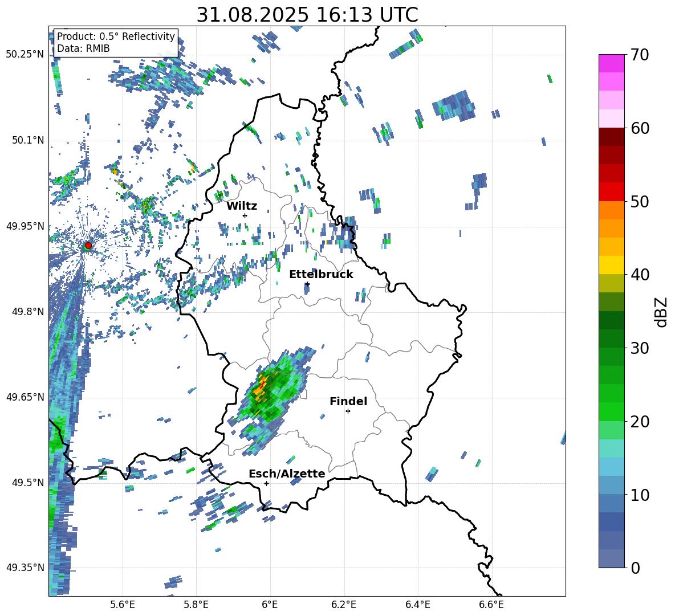Click the 20 dBZ colorbar label
Screen dimensions: 675x616
640,422
